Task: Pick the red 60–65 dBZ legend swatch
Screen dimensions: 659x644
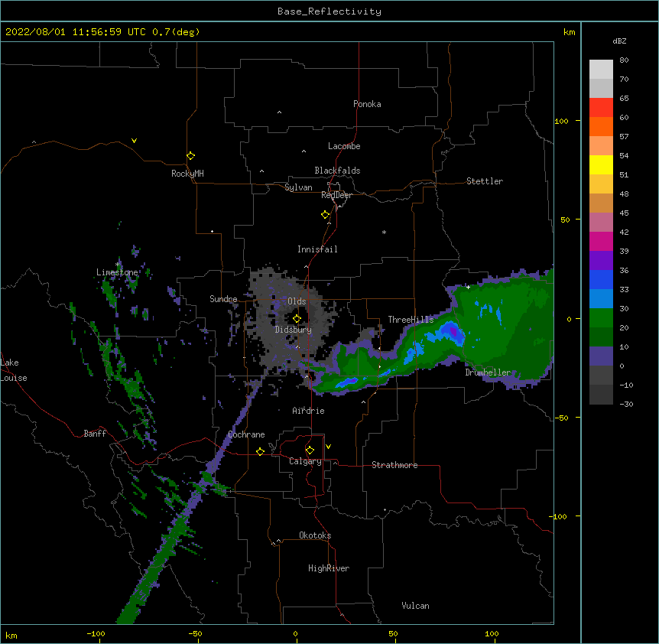Action: pos(601,108)
